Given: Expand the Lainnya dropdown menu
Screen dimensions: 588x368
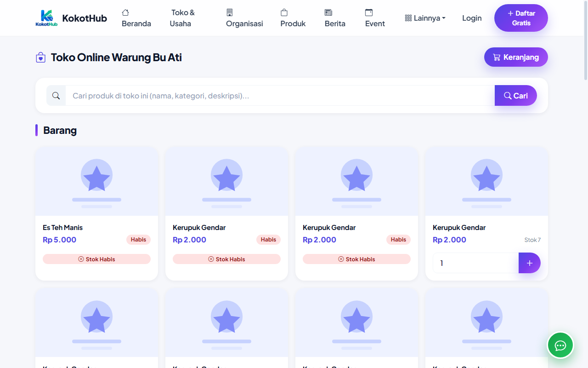Looking at the screenshot, I should pyautogui.click(x=425, y=18).
